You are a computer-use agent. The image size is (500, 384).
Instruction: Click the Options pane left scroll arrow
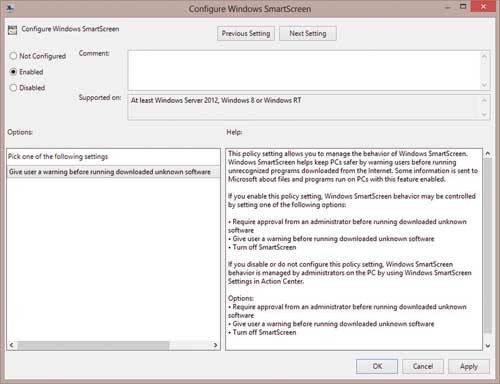tap(12, 345)
